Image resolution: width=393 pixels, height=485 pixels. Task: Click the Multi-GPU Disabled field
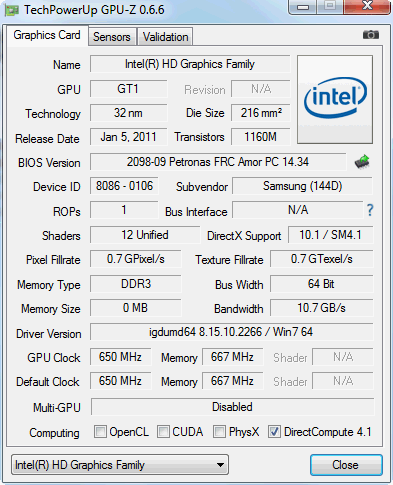pyautogui.click(x=232, y=407)
